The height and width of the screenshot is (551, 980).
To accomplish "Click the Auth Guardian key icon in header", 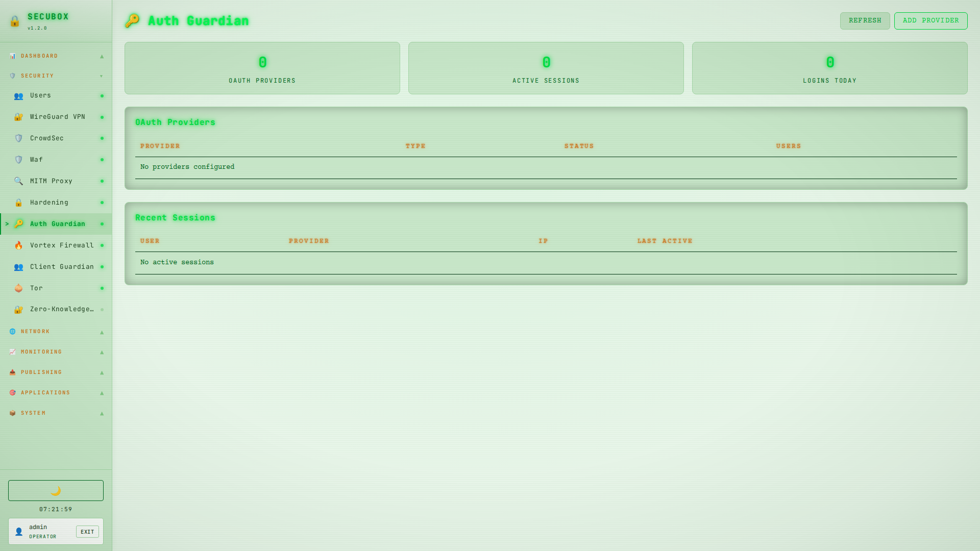I will 132,20.
